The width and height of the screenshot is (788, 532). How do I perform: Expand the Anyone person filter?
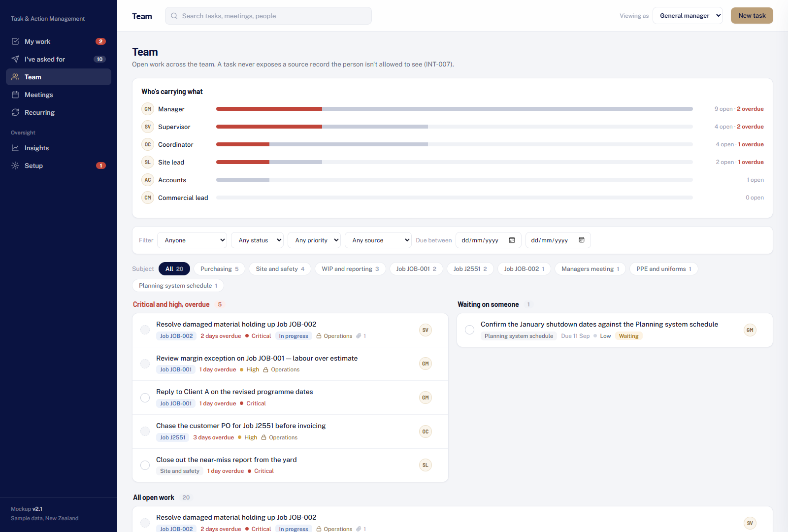192,240
